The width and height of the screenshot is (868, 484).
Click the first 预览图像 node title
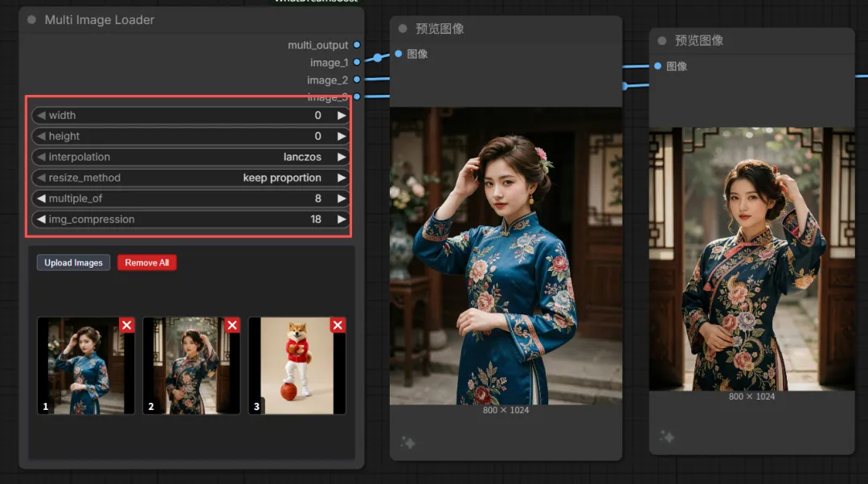click(440, 29)
